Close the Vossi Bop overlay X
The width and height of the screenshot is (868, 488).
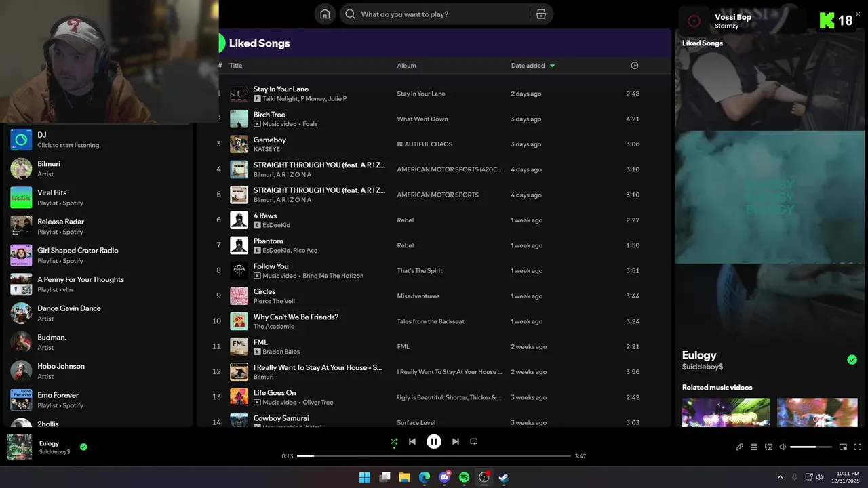pyautogui.click(x=858, y=14)
